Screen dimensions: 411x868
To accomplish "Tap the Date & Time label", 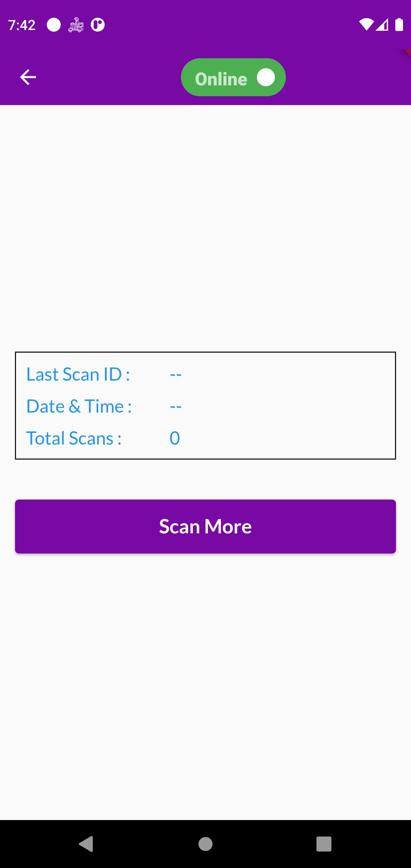I will pyautogui.click(x=79, y=406).
